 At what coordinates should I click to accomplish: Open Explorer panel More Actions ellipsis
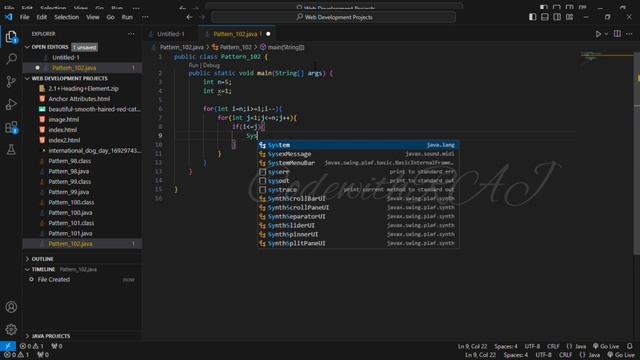[x=131, y=34]
